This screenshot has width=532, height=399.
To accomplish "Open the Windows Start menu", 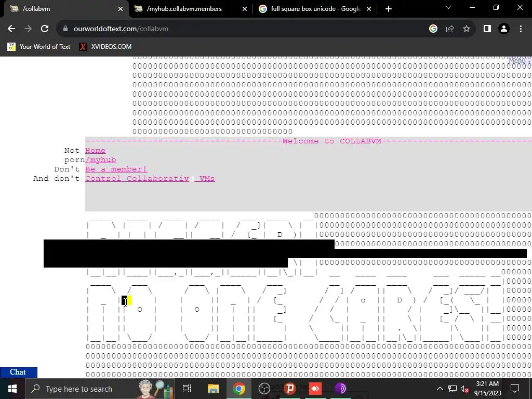I will (x=12, y=389).
